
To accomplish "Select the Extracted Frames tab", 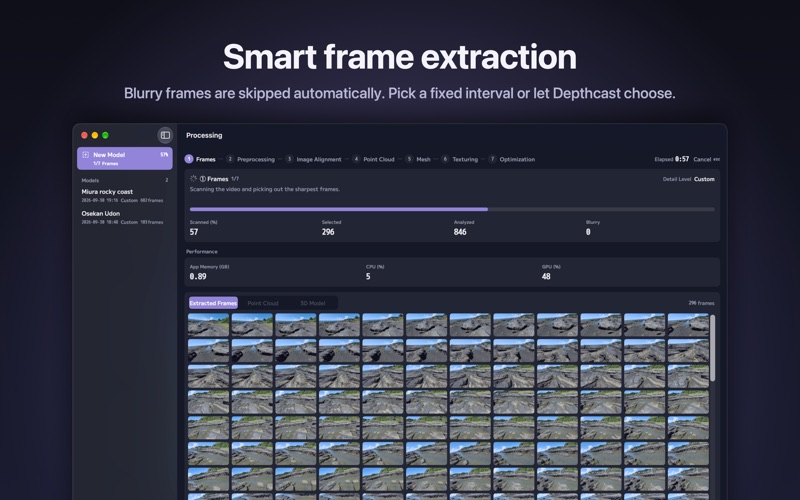I will [213, 303].
